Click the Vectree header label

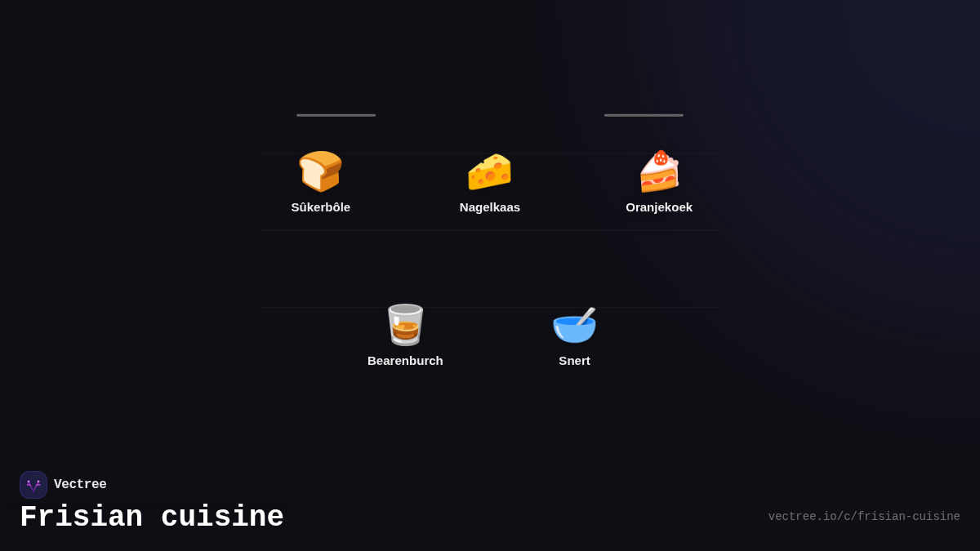click(x=81, y=484)
